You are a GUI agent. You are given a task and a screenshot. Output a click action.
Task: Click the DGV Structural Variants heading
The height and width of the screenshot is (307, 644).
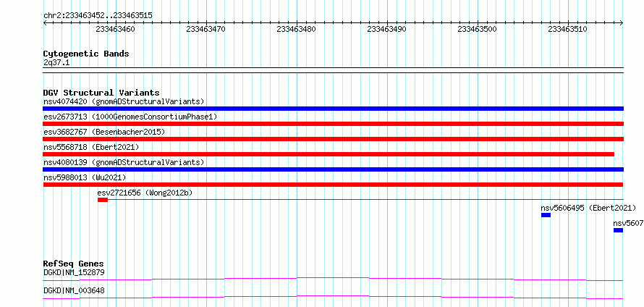coord(101,93)
